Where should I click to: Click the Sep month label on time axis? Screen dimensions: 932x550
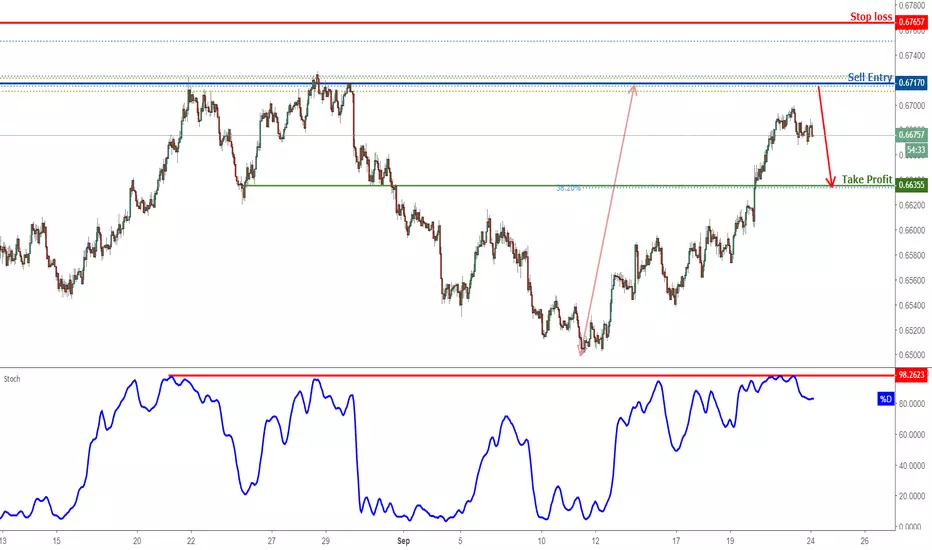403,541
